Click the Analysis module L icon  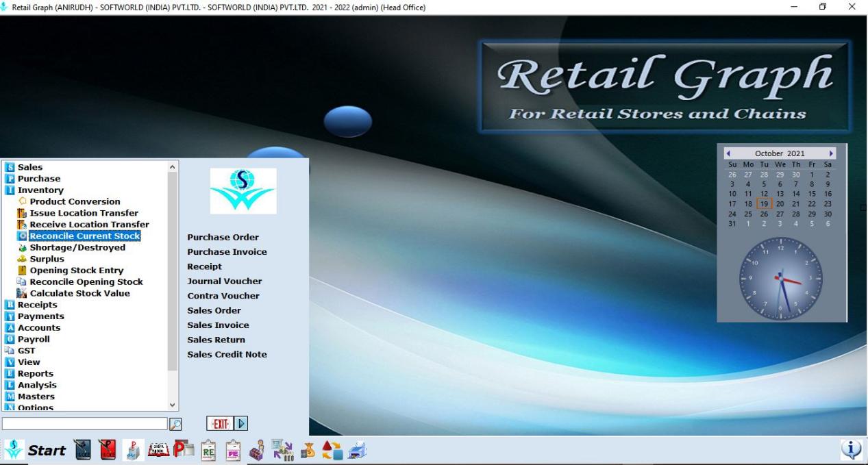coord(10,385)
